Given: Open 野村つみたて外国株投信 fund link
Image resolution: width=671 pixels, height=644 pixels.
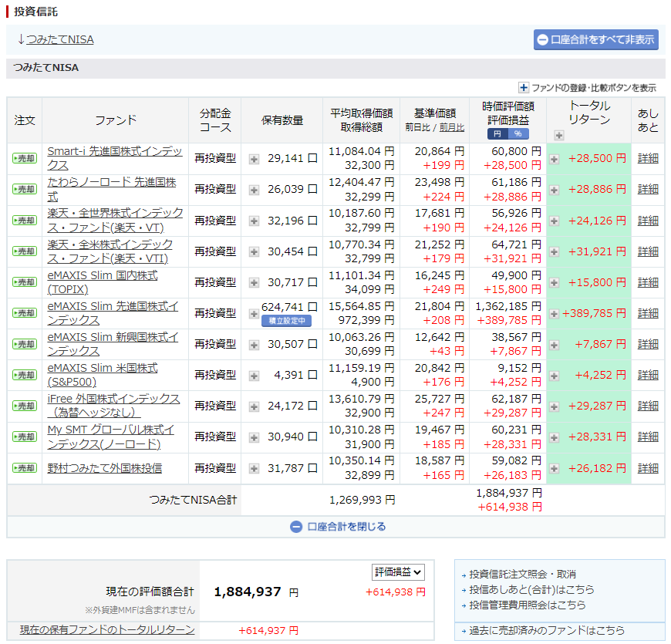Looking at the screenshot, I should coord(105,468).
